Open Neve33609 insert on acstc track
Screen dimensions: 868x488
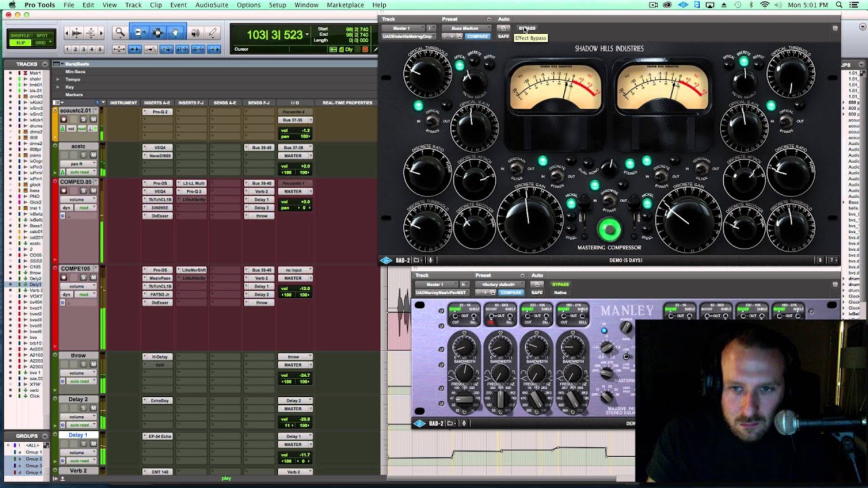(x=157, y=156)
